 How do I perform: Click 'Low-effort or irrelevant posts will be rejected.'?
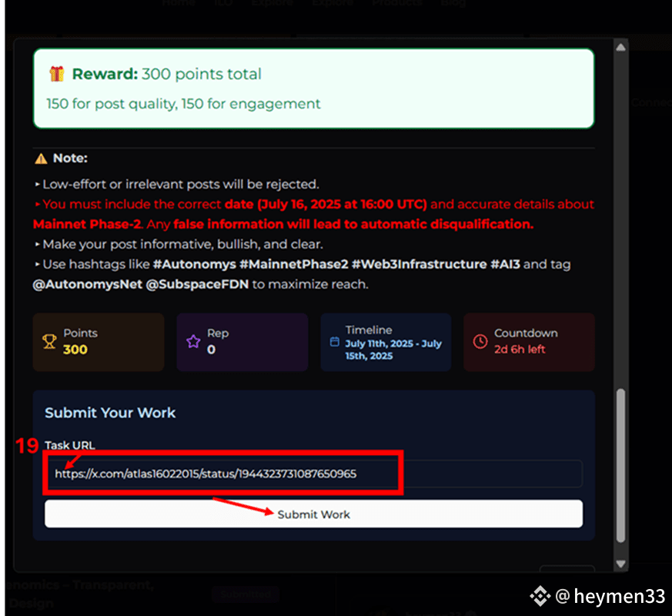point(181,184)
